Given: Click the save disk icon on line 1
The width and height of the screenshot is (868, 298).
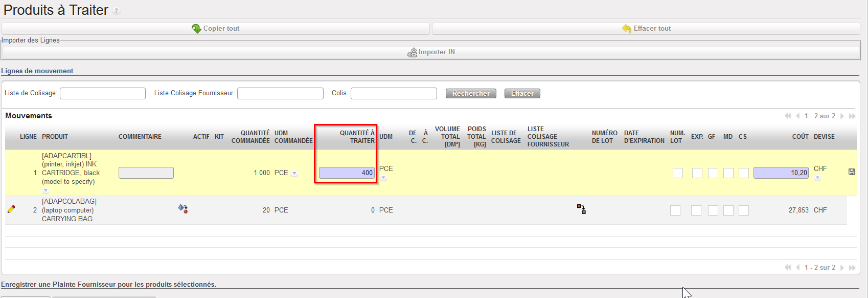Looking at the screenshot, I should (851, 172).
